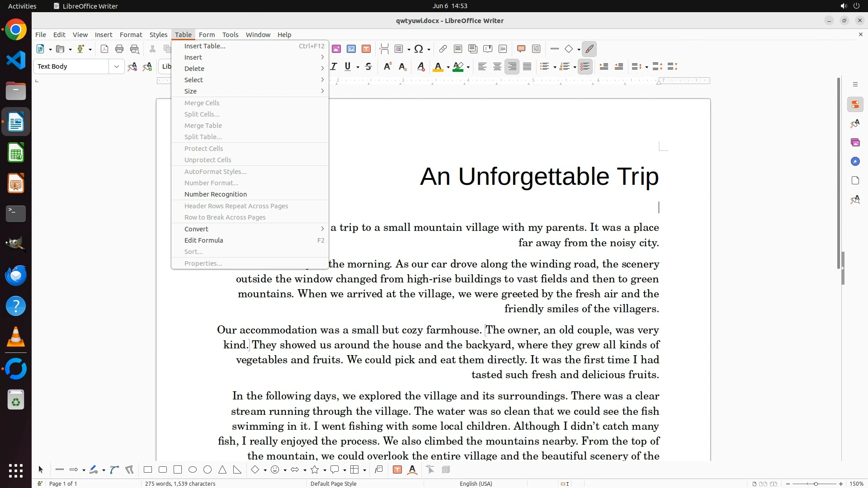Select the Ellipse shape in drawing toolbar
The width and height of the screenshot is (868, 488).
click(193, 470)
